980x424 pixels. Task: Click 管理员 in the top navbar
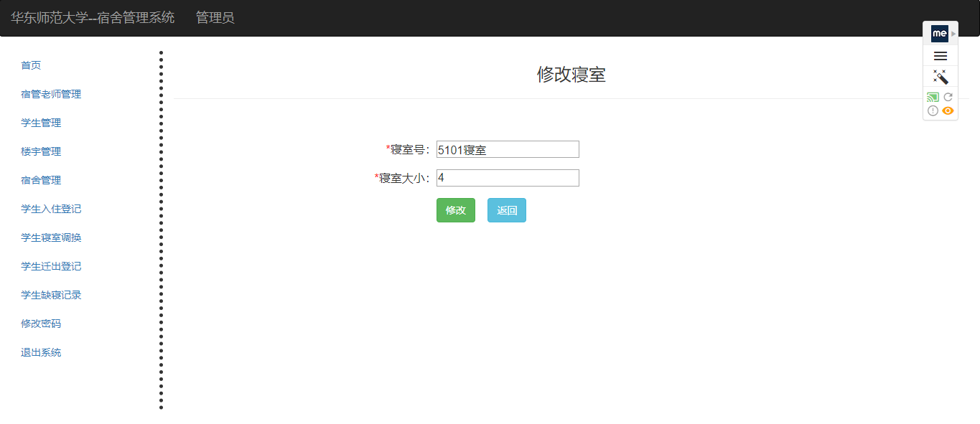click(215, 18)
